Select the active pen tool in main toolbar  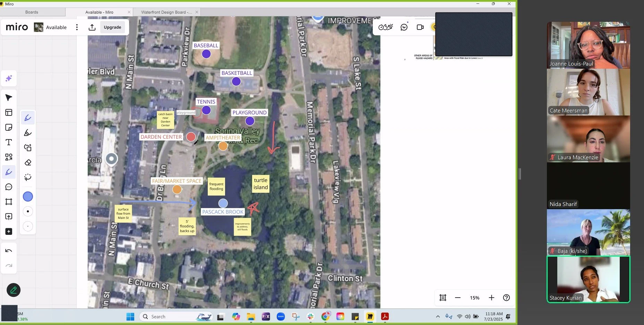point(9,172)
